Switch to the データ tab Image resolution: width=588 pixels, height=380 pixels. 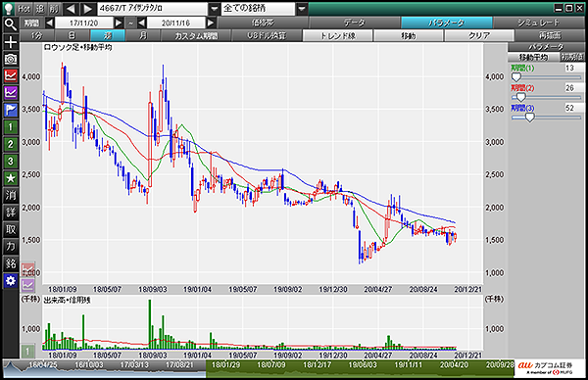pos(355,23)
